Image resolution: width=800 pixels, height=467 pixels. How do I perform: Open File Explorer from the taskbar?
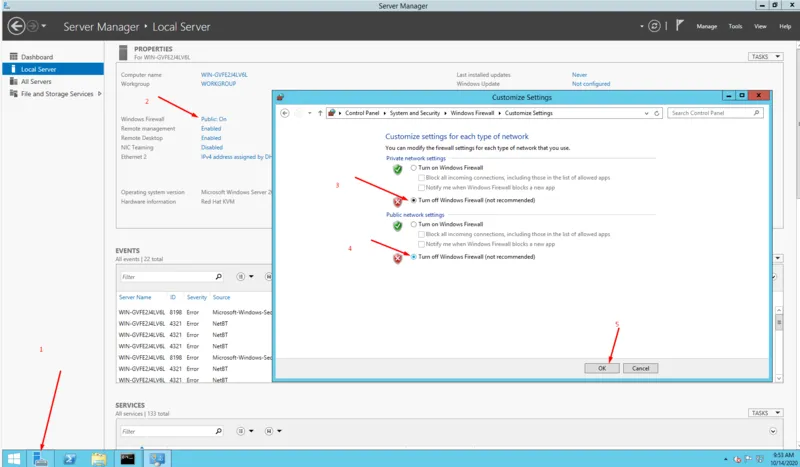(x=99, y=458)
